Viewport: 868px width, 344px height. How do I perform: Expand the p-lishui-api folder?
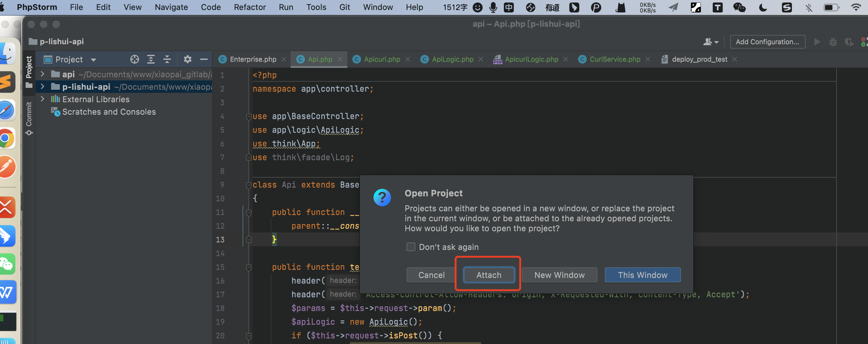42,87
